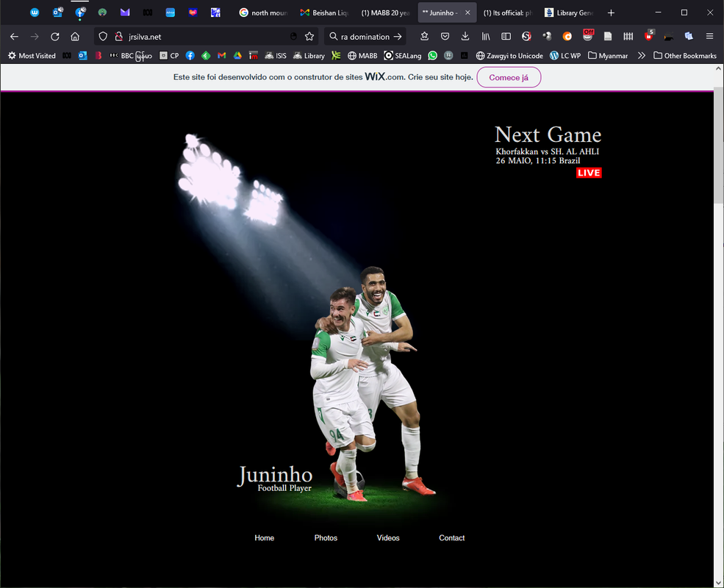Image resolution: width=724 pixels, height=588 pixels.
Task: Click the ra domination search box
Action: pos(365,37)
